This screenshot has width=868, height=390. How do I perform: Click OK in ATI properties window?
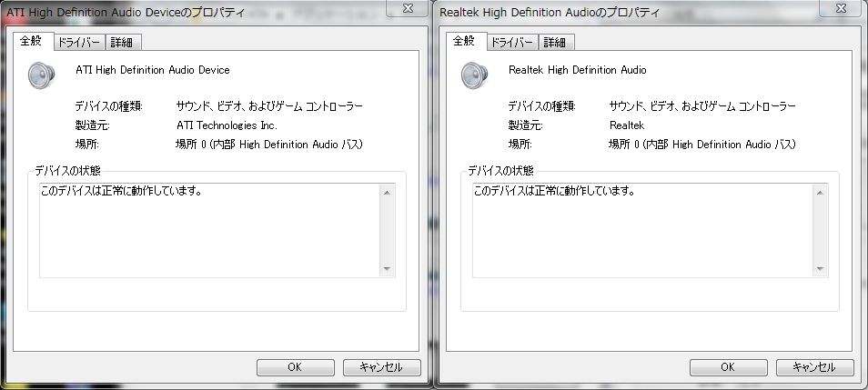[x=295, y=367]
